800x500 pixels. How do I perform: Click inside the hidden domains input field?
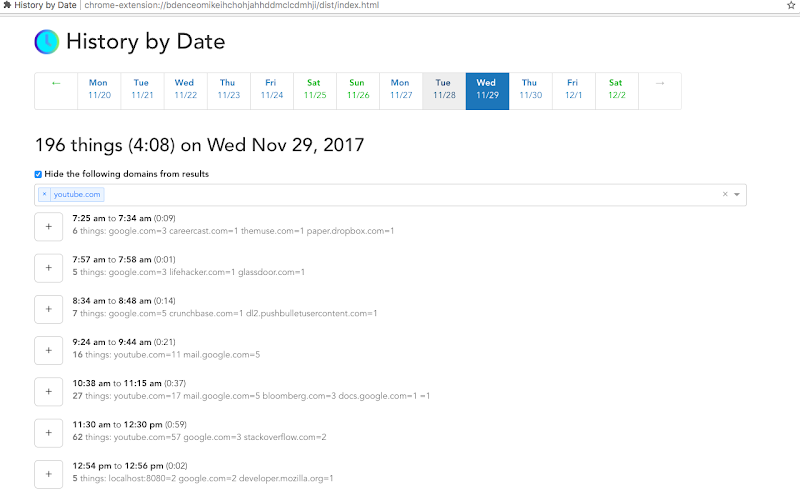(408, 194)
